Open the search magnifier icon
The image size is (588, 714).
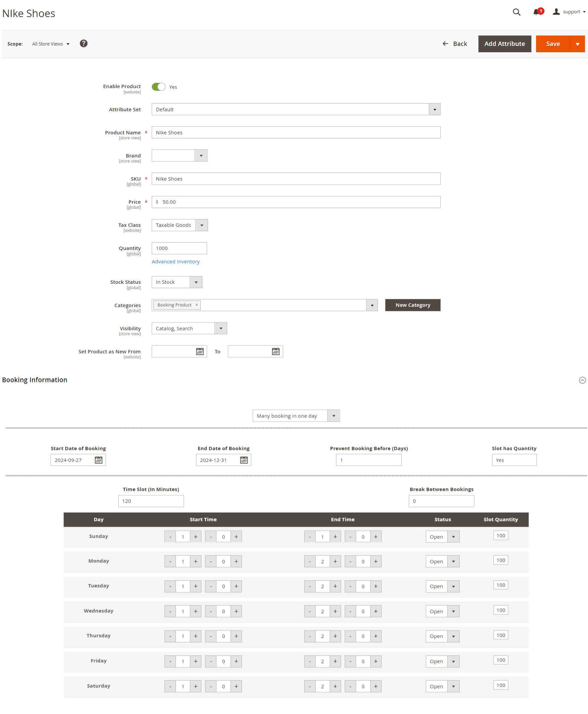[x=516, y=12]
